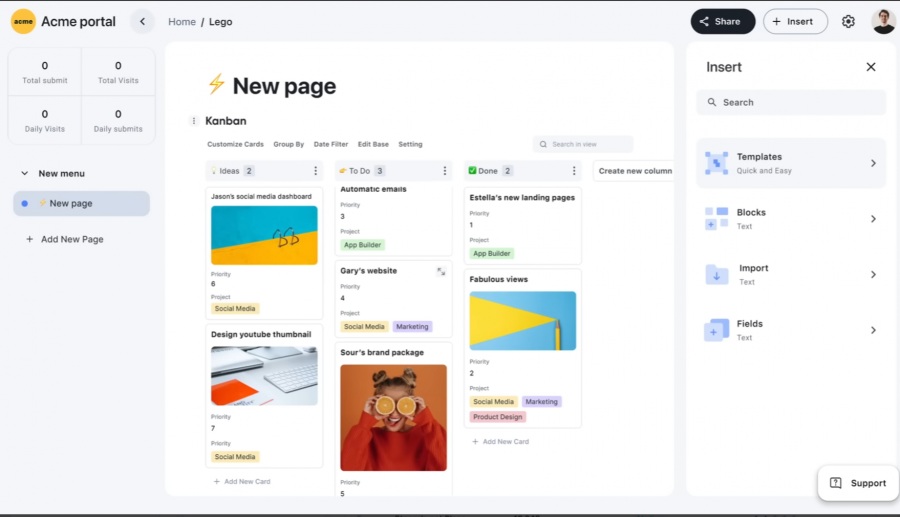Open Edit Base option
Viewport: 900px width, 517px height.
point(373,145)
